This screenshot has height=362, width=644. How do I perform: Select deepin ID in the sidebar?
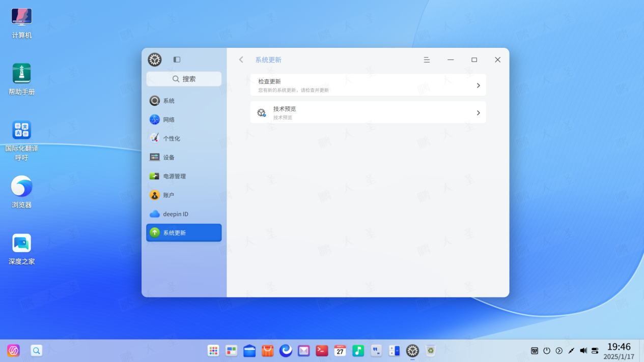point(184,214)
